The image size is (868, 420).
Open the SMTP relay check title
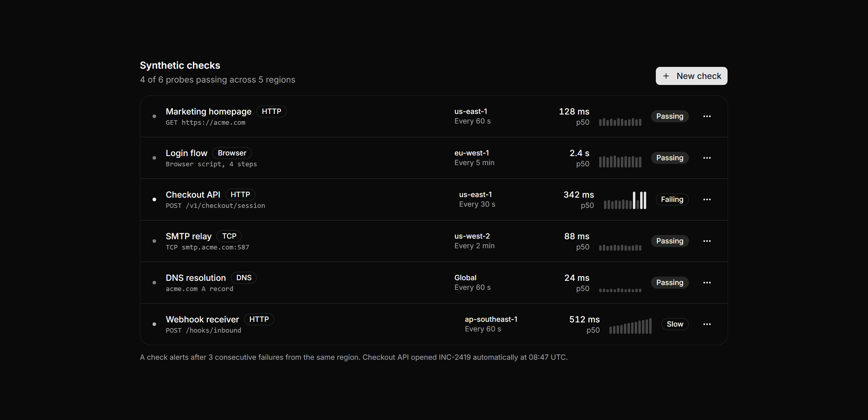pyautogui.click(x=189, y=236)
